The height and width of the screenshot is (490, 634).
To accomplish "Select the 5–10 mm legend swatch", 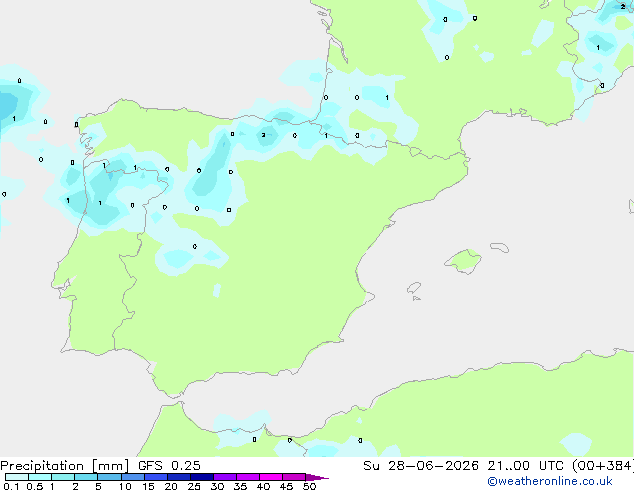I will coord(109,477).
